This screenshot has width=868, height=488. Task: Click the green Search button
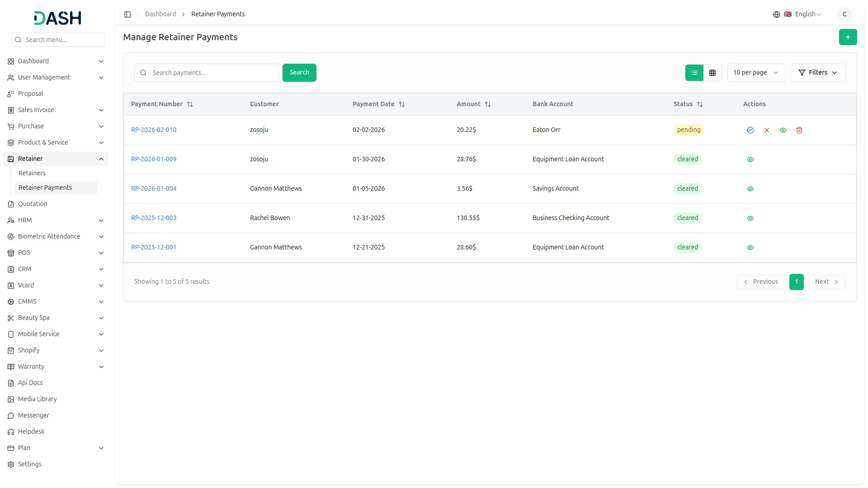coord(299,73)
